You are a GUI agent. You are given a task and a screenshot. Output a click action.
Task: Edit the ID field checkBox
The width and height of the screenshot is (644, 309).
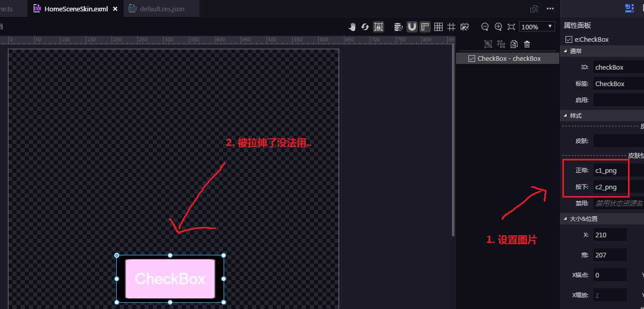[x=618, y=67]
